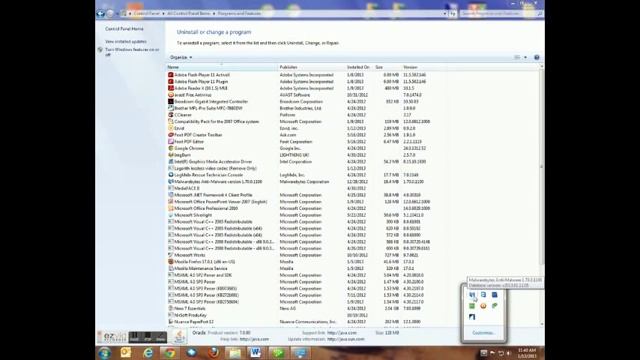Screen dimensions: 640x360
Task: Sort by the Size column header
Action: point(387,67)
